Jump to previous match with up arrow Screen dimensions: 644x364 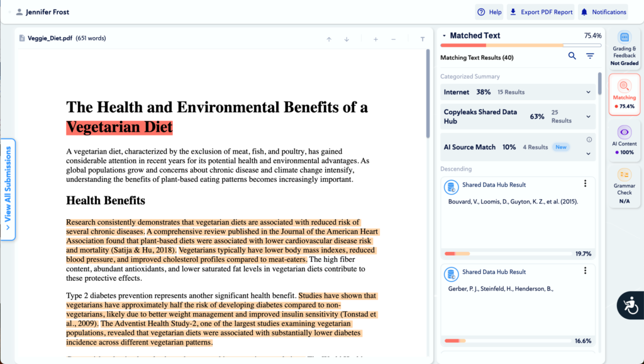(328, 39)
